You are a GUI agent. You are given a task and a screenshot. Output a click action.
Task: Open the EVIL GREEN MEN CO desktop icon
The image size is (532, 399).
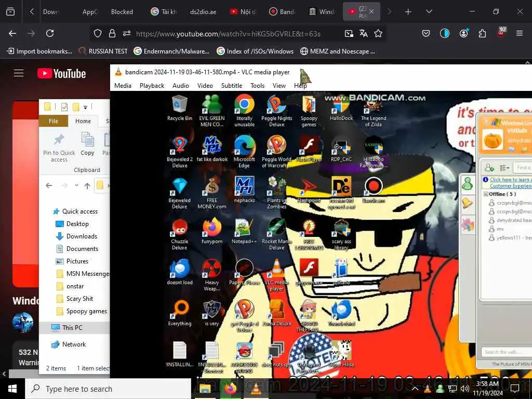point(212,111)
